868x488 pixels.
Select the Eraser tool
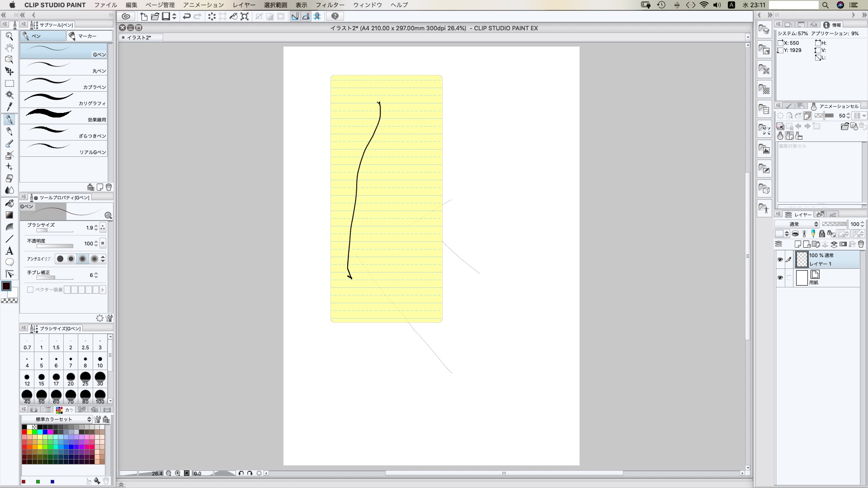point(9,178)
